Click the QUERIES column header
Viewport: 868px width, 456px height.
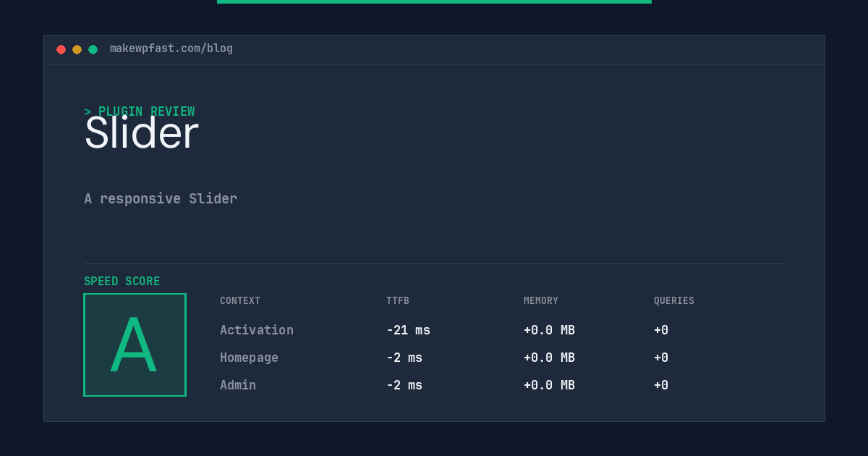pyautogui.click(x=674, y=300)
